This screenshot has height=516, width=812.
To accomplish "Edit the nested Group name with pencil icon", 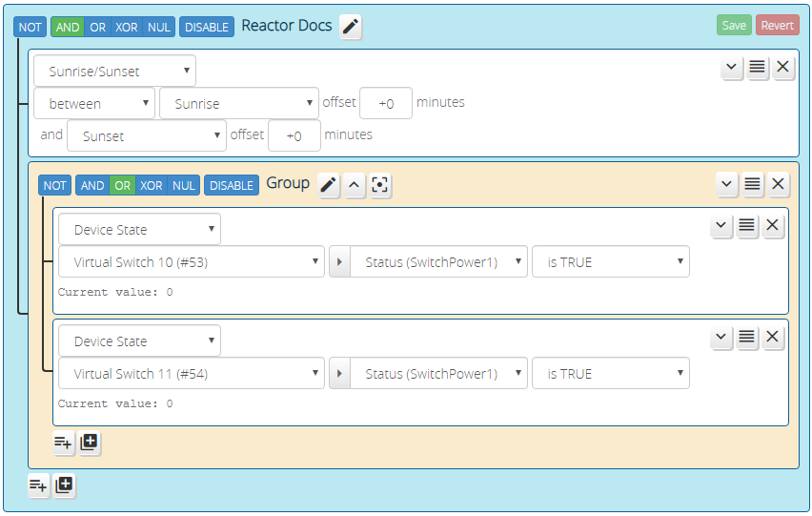I will point(329,186).
